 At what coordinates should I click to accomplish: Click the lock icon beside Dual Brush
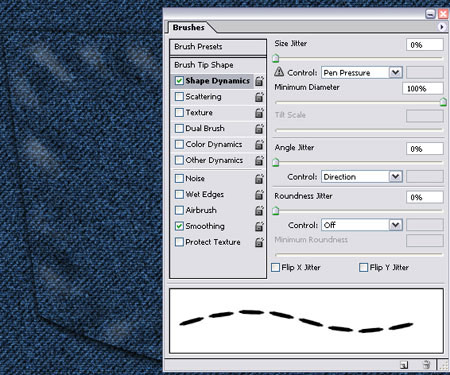259,129
